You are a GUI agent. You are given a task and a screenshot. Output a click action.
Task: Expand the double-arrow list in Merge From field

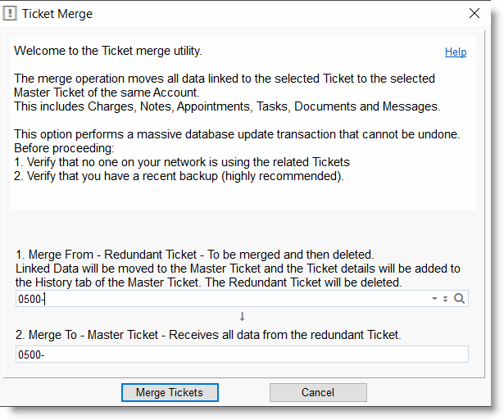coord(446,299)
